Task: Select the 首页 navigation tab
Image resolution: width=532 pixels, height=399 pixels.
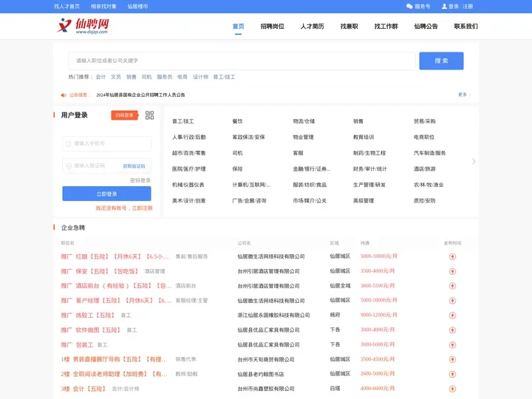Action: click(238, 27)
